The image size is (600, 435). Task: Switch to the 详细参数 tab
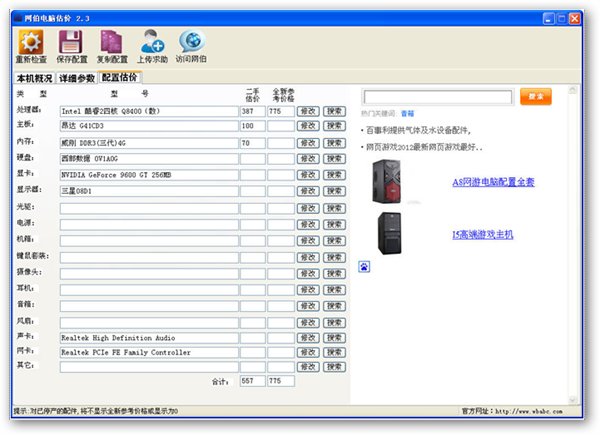[77, 78]
